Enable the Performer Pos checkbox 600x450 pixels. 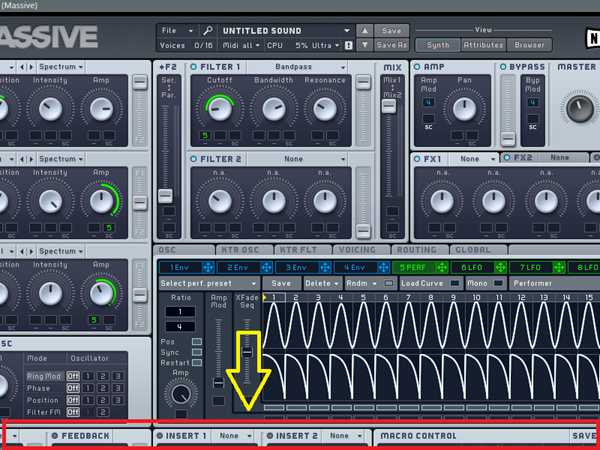[x=197, y=341]
